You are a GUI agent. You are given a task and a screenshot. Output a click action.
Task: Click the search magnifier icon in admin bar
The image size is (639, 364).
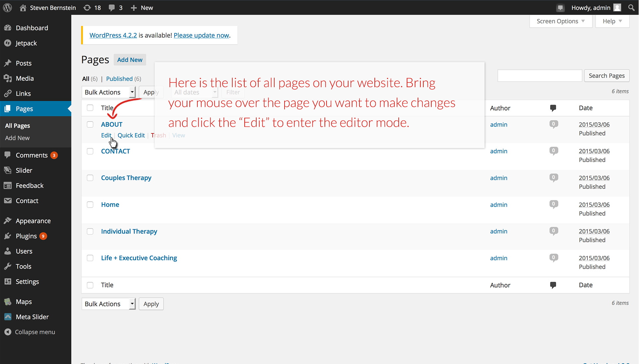(631, 8)
